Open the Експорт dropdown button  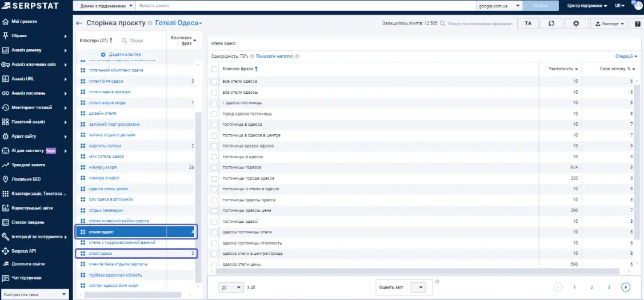click(610, 23)
